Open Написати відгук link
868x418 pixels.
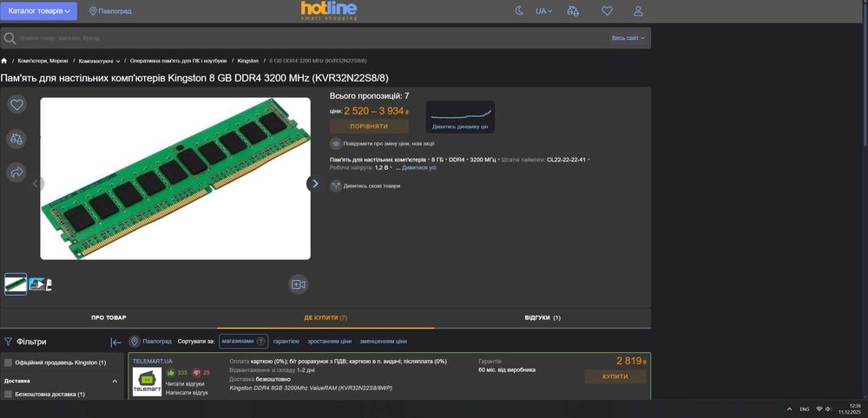tap(187, 393)
